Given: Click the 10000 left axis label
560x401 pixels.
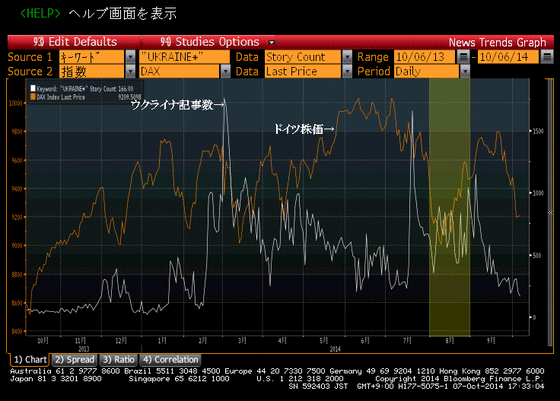Looking at the screenshot, I should coord(16,103).
